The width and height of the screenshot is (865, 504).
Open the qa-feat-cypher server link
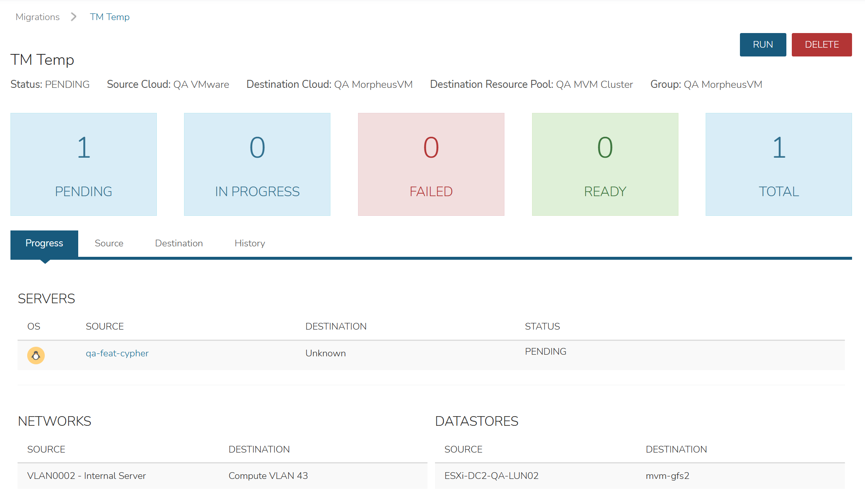pos(117,353)
